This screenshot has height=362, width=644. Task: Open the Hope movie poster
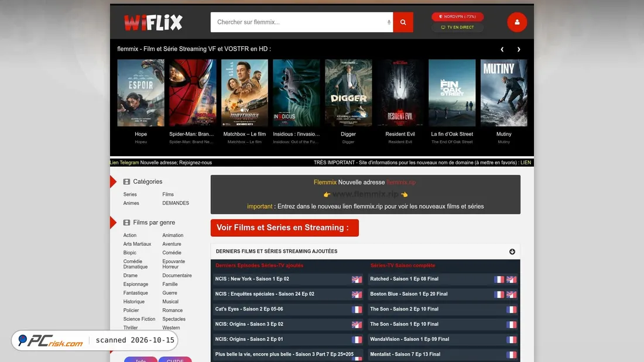pos(141,93)
